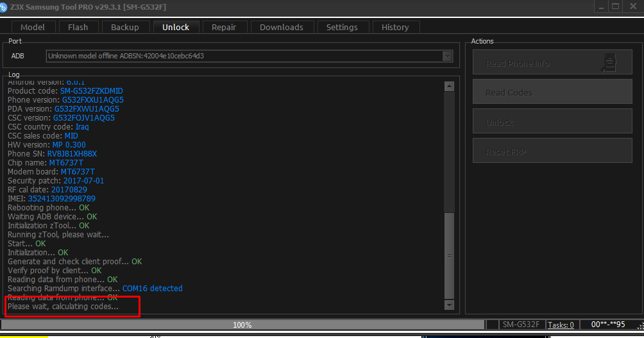Click the phone info icon on button

click(x=609, y=63)
